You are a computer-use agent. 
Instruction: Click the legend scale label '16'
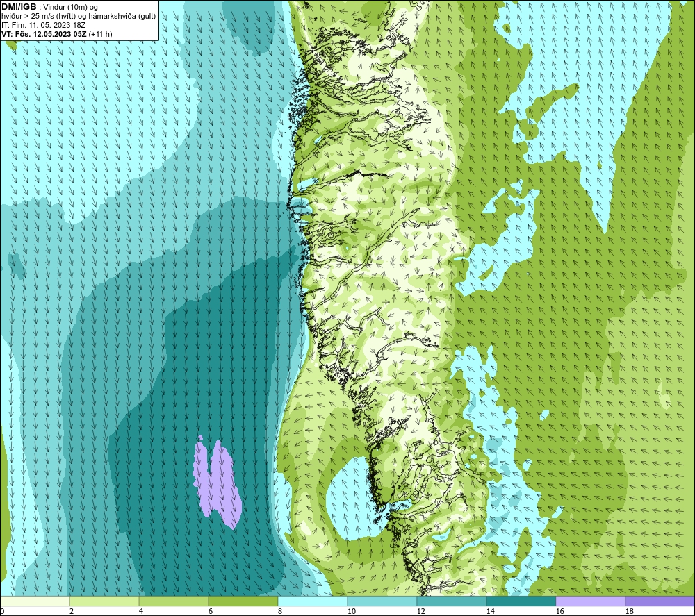559,612
